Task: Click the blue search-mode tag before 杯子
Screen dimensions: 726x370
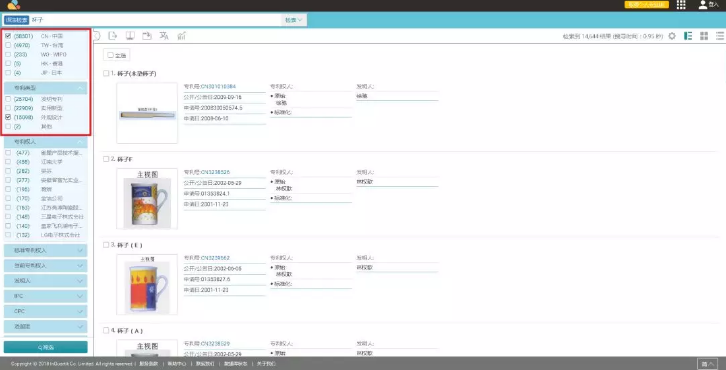Action: pos(16,20)
